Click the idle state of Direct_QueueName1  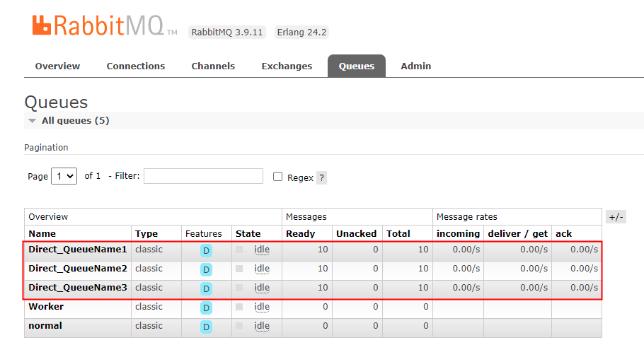click(x=262, y=250)
